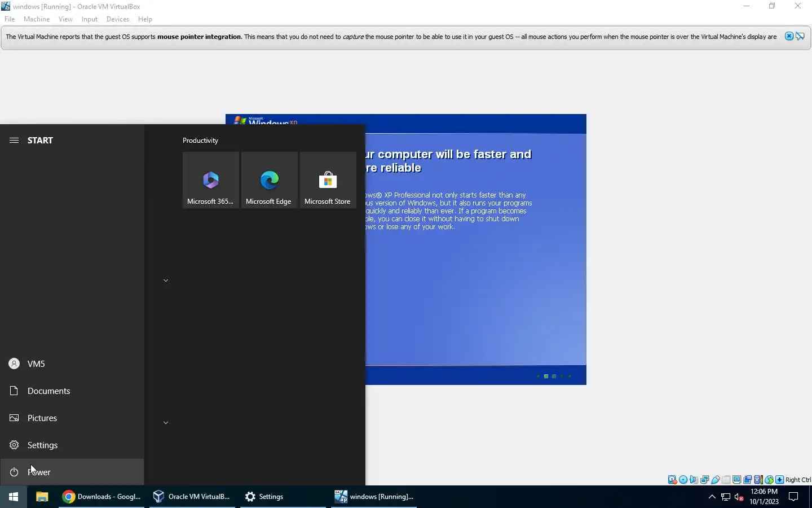Open File Explorer from the taskbar
The height and width of the screenshot is (508, 812).
[x=42, y=497]
